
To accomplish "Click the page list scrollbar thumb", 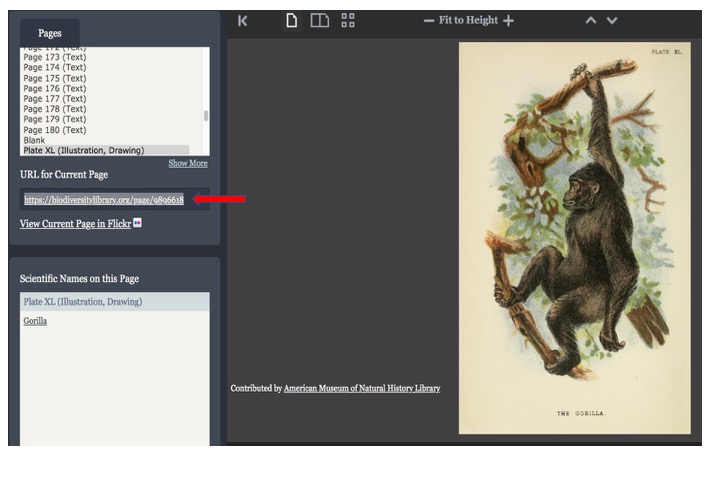I will click(x=206, y=116).
